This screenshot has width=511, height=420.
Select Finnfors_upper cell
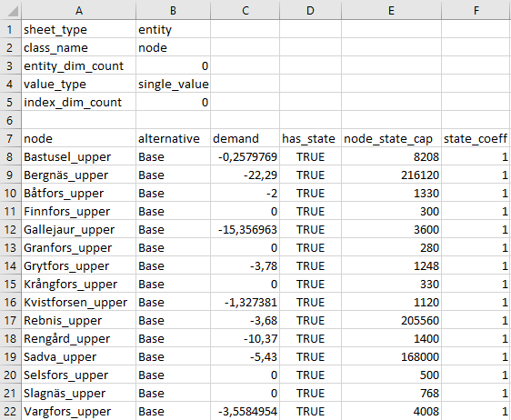(79, 212)
